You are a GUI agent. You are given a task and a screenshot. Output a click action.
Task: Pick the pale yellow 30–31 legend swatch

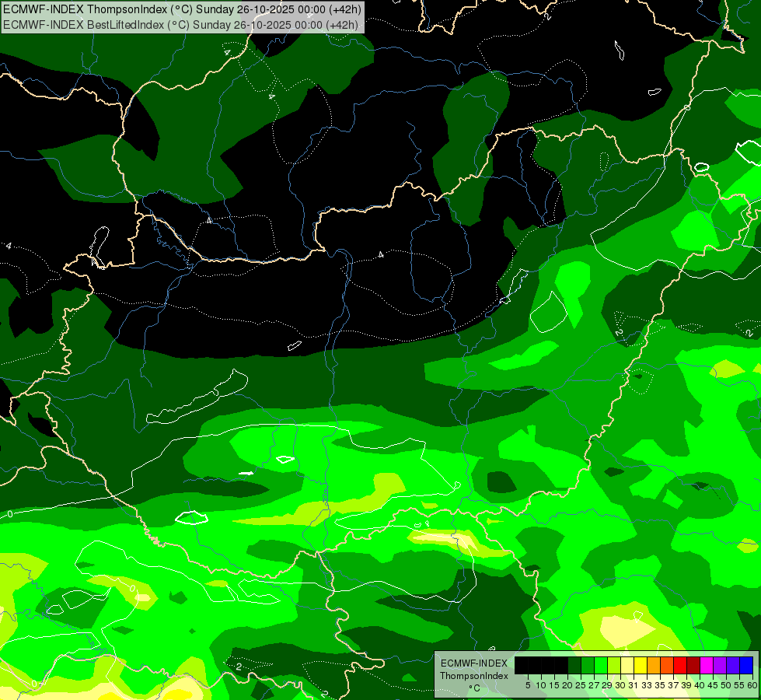click(627, 665)
